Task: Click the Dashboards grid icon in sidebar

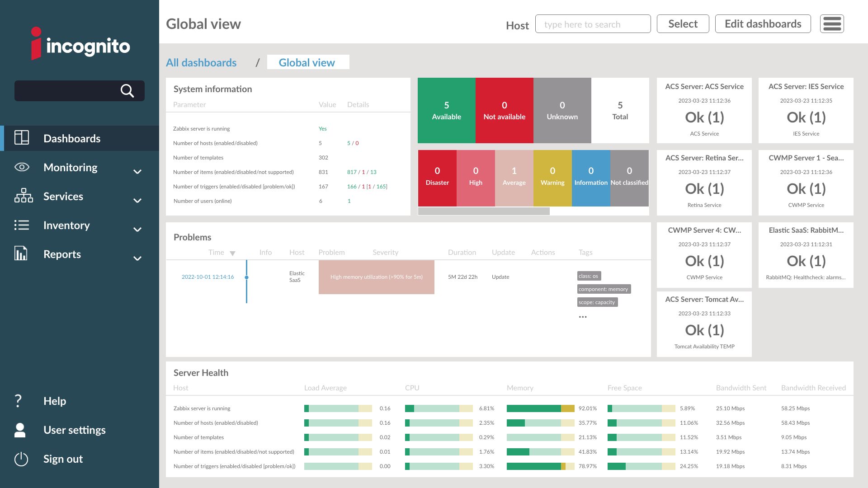Action: point(22,138)
